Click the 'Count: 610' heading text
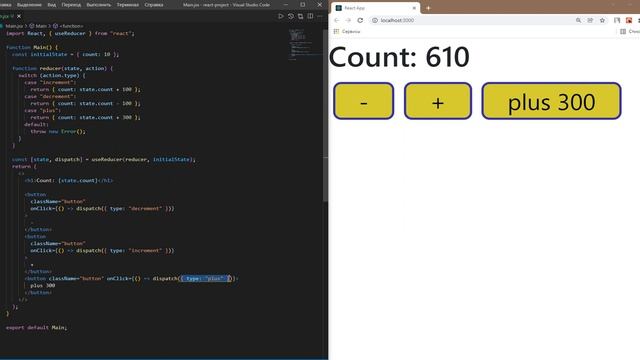This screenshot has height=360, width=640. point(399,57)
